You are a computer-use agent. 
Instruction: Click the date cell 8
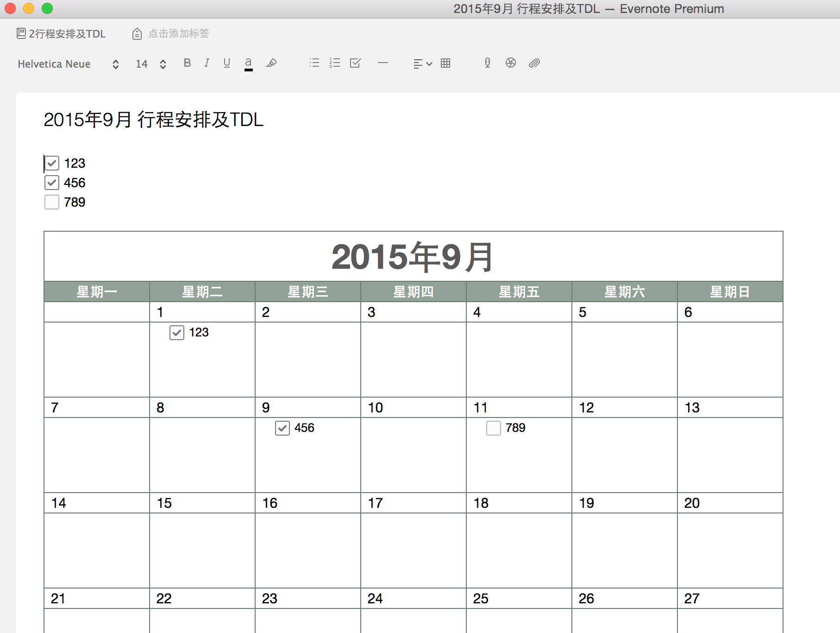coord(202,408)
